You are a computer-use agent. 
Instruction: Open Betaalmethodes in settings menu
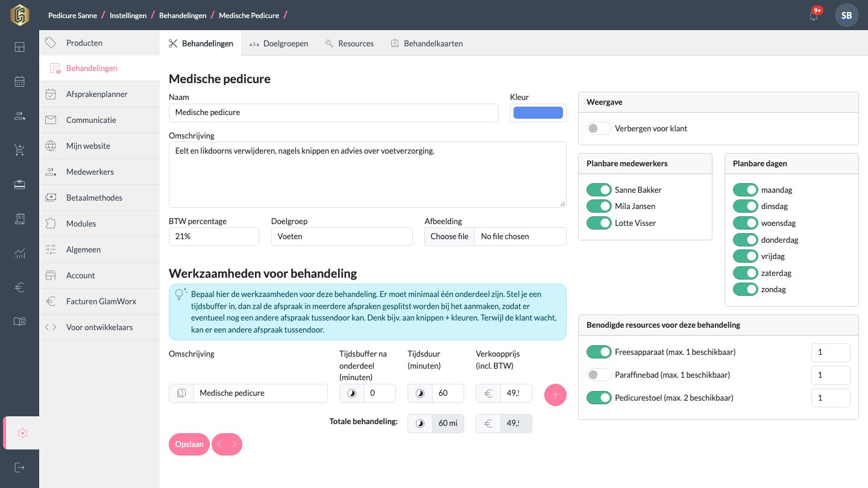tap(99, 198)
